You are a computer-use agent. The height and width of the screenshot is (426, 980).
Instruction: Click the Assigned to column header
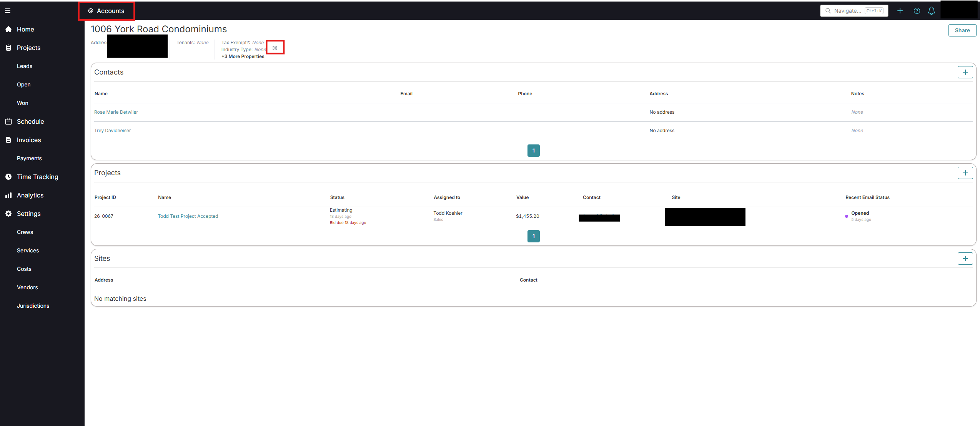click(447, 197)
